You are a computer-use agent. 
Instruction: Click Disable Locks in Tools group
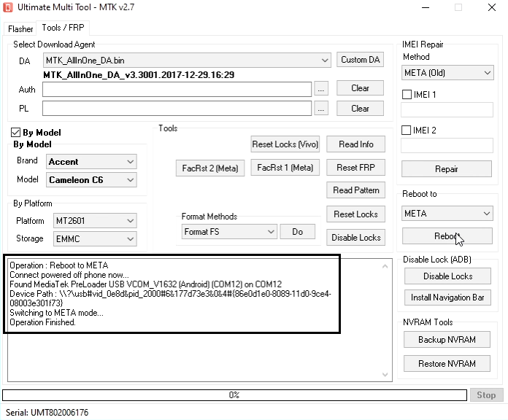355,238
